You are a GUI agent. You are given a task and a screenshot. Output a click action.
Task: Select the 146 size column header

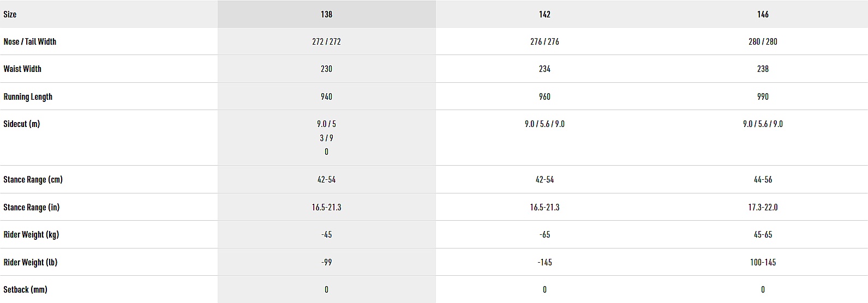tap(763, 14)
